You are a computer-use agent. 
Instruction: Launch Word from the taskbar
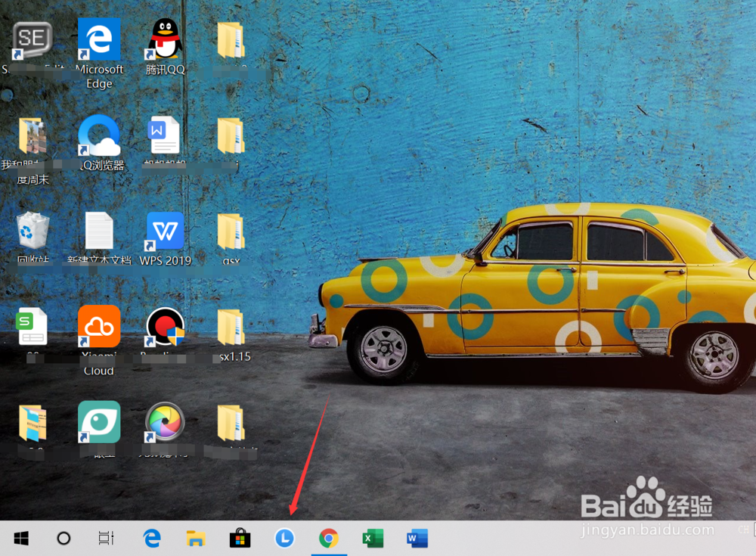tap(417, 538)
